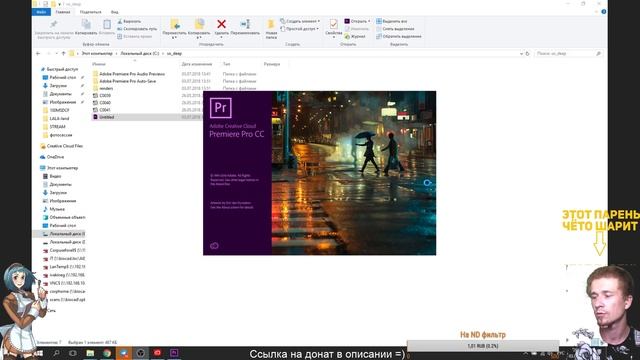Click the Back navigation arrow
640x360 pixels.
pos(38,53)
